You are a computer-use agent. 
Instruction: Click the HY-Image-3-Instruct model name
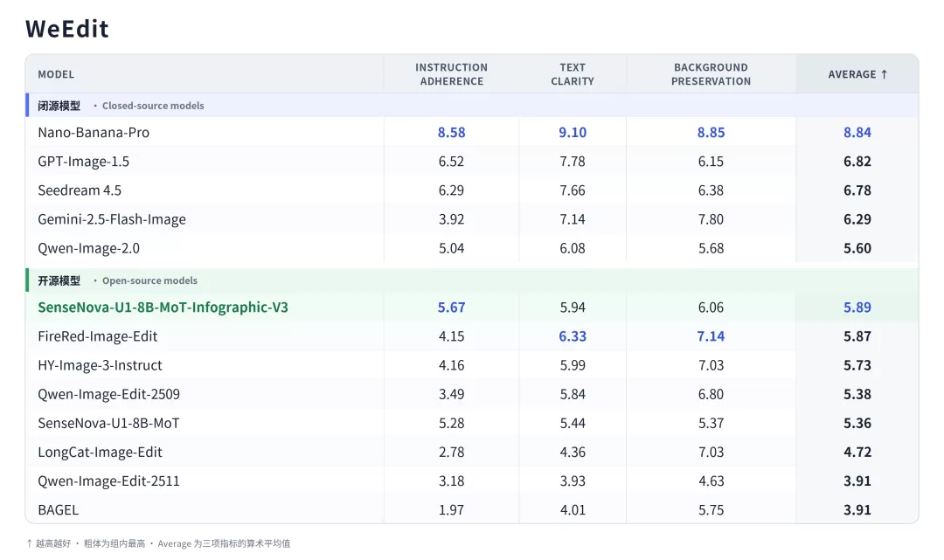[x=100, y=365]
